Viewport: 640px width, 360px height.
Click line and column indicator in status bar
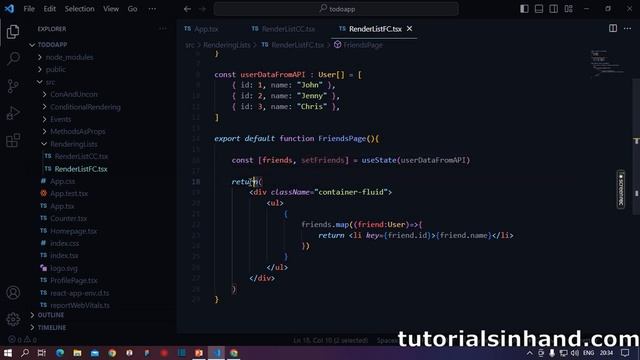[x=331, y=340]
